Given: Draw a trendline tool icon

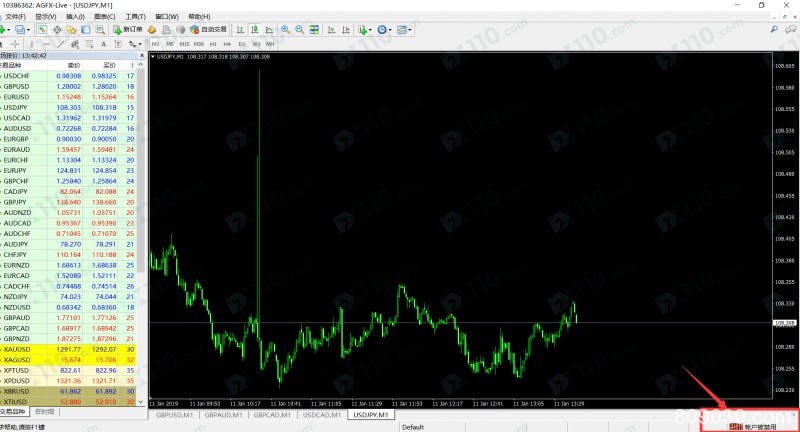Looking at the screenshot, I should click(x=60, y=44).
